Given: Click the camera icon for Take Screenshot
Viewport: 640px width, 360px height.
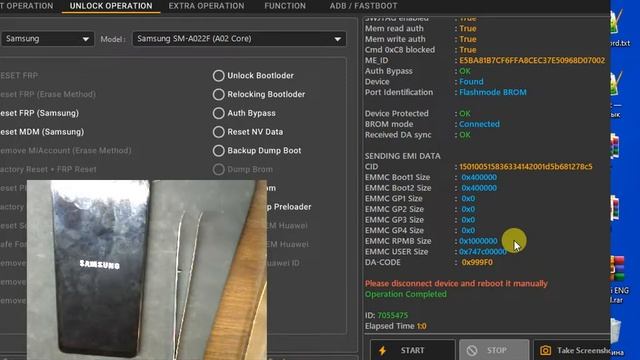Looking at the screenshot, I should pyautogui.click(x=545, y=351).
